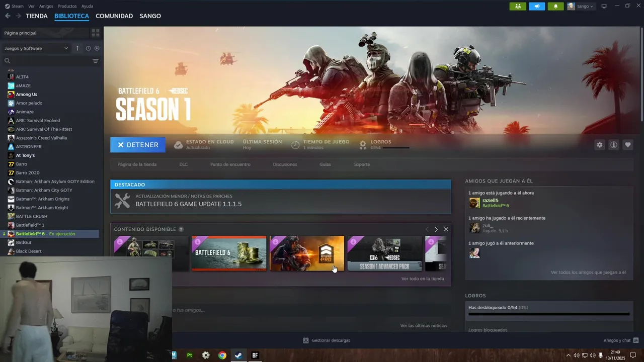Click Ver todo en la tienda

click(423, 279)
